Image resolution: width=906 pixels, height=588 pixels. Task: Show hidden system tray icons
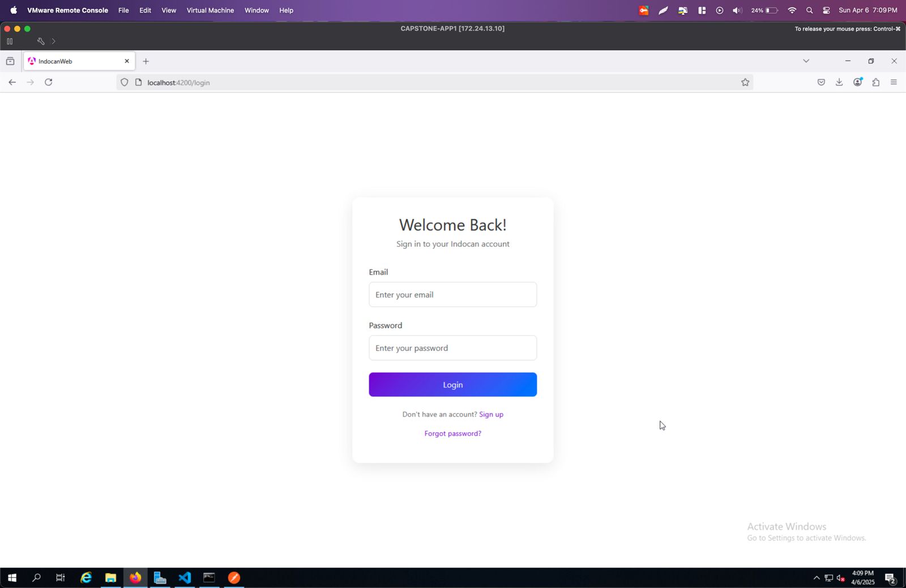[x=817, y=578]
